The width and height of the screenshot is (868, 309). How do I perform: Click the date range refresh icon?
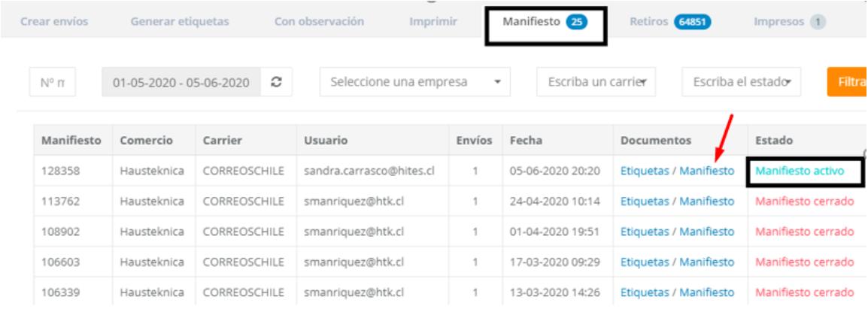click(276, 82)
